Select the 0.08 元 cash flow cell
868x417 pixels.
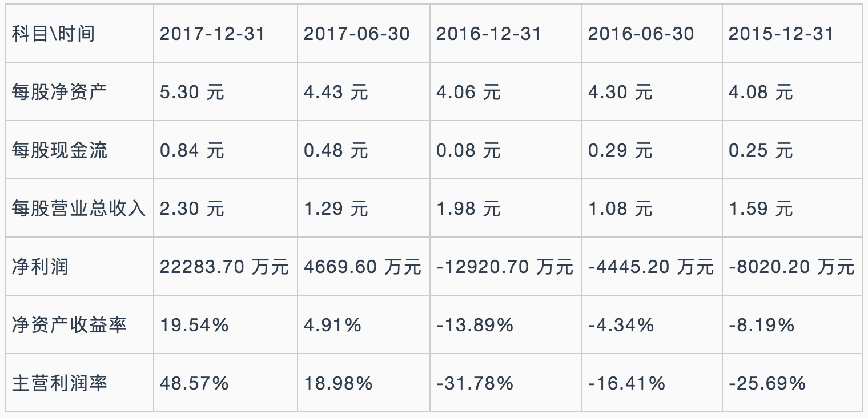click(x=468, y=150)
